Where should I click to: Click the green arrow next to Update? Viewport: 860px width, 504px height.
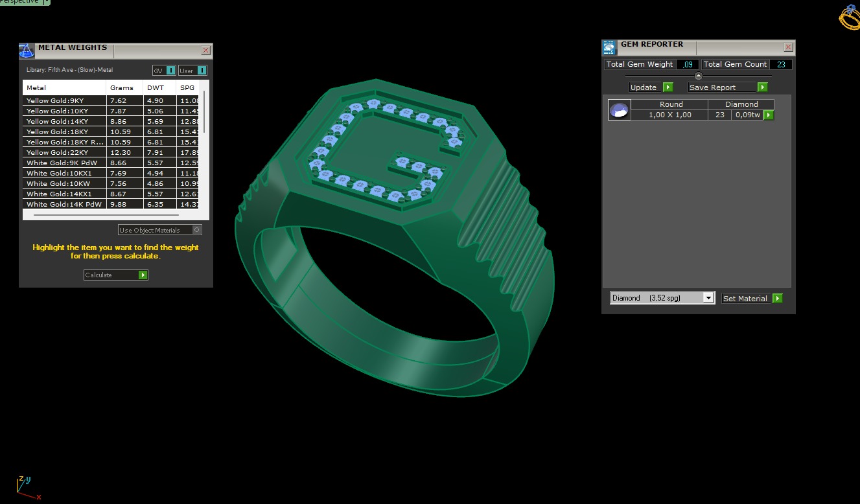tap(668, 87)
